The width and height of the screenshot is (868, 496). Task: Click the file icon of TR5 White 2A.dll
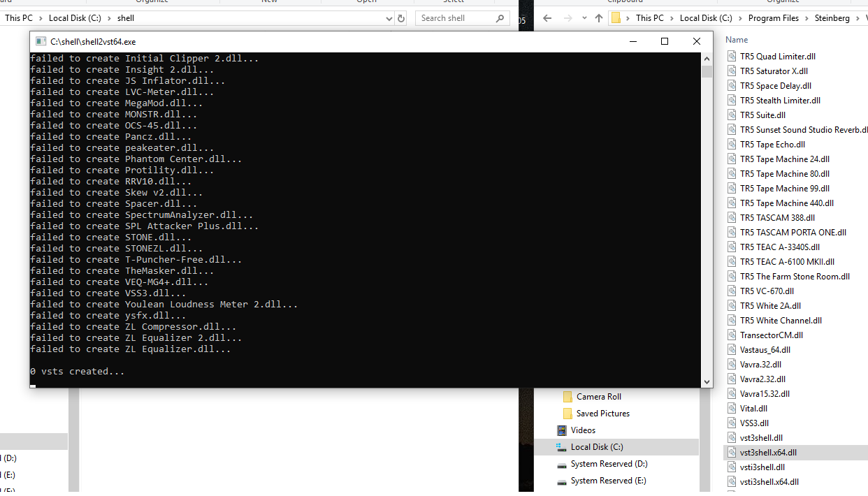(732, 306)
